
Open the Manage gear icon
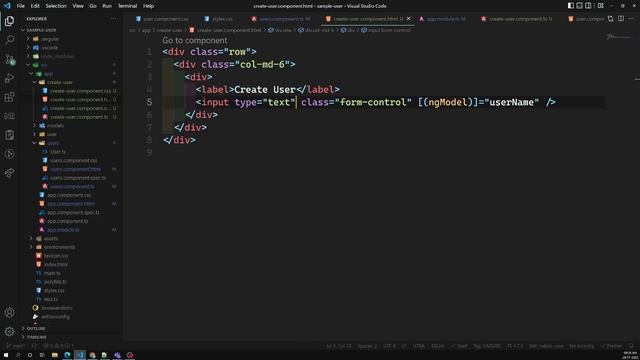point(9,331)
